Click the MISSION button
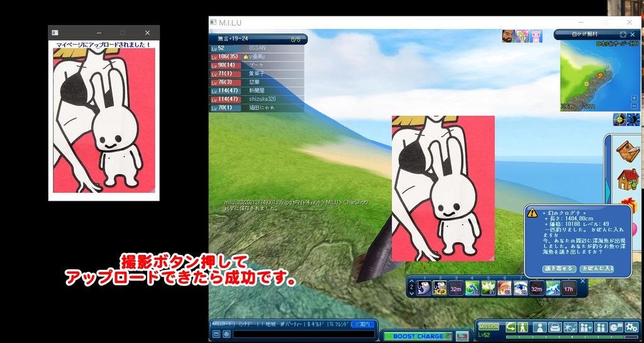 point(489,327)
